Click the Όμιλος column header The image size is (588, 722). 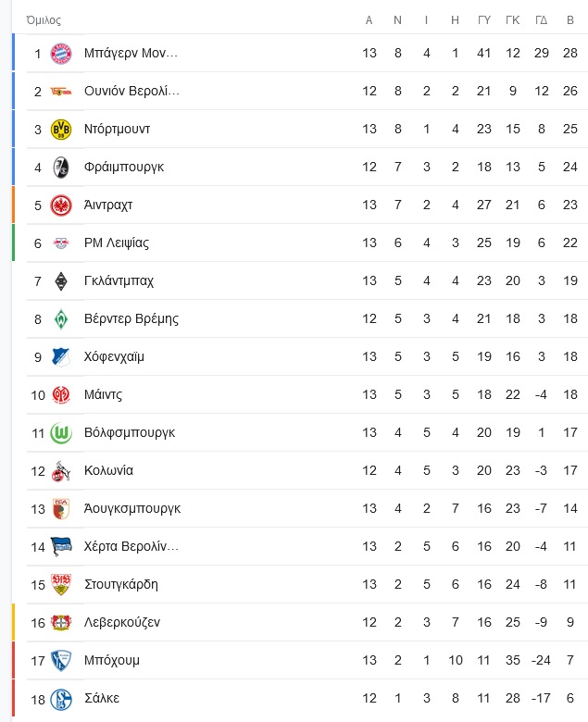click(x=44, y=20)
